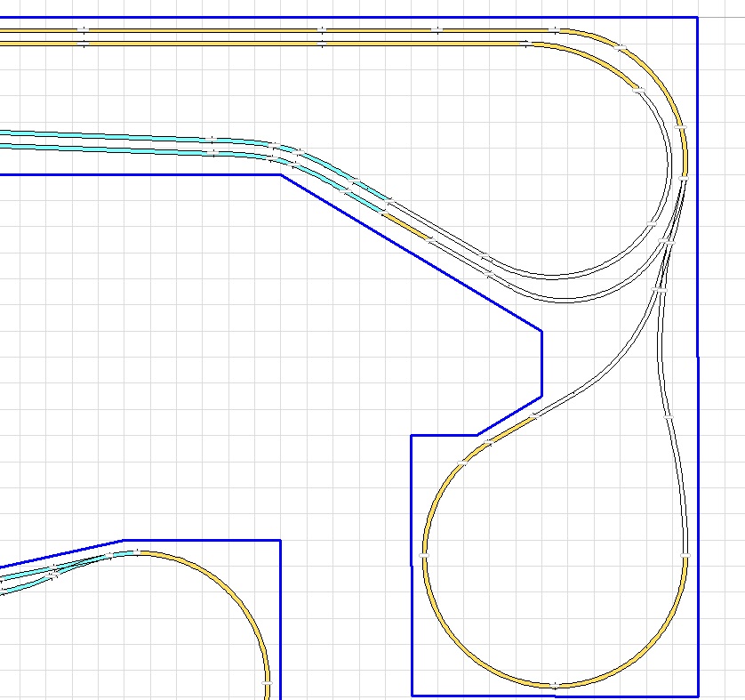Select the lower cyan track on the left
The image size is (745, 700).
(x=107, y=149)
